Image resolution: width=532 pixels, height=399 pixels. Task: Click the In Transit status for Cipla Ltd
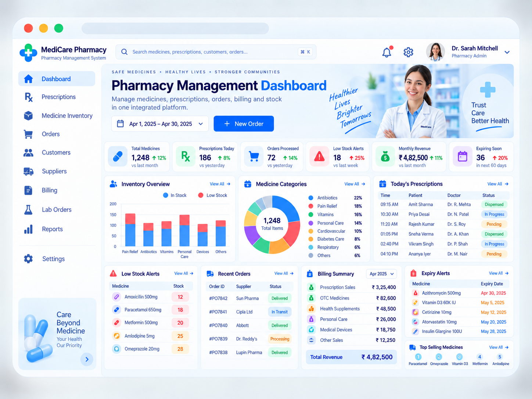(x=280, y=312)
